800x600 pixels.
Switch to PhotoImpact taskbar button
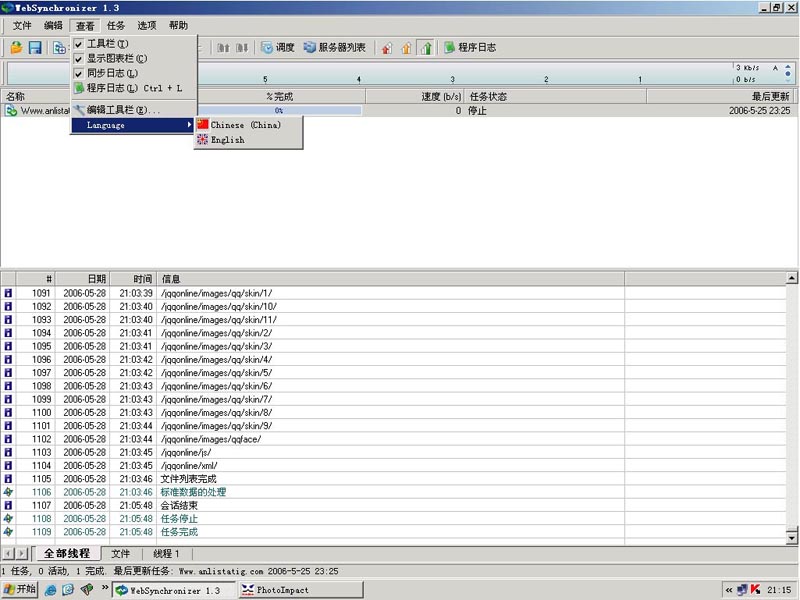tap(301, 590)
